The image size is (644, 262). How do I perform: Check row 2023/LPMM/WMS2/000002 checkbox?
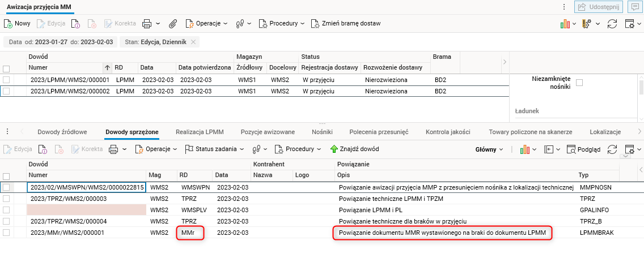tap(6, 91)
